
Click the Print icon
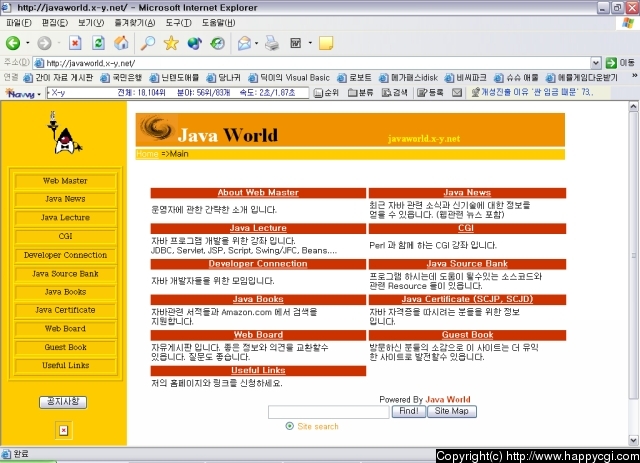[x=272, y=43]
